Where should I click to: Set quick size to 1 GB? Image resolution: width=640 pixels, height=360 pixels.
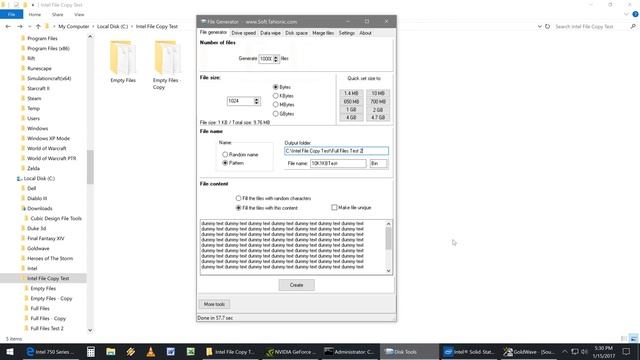351,110
